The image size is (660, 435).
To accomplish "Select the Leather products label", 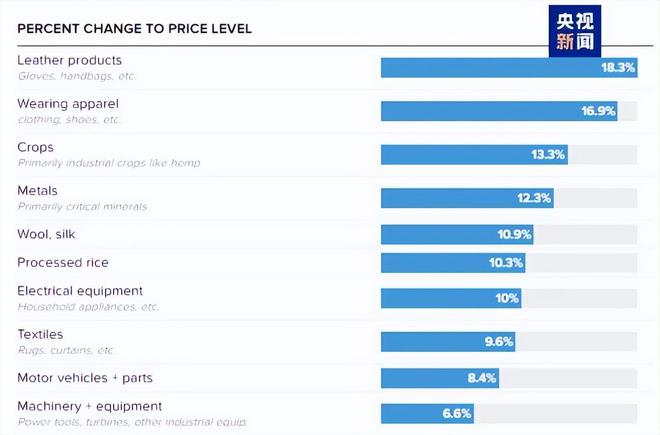I will 69,60.
